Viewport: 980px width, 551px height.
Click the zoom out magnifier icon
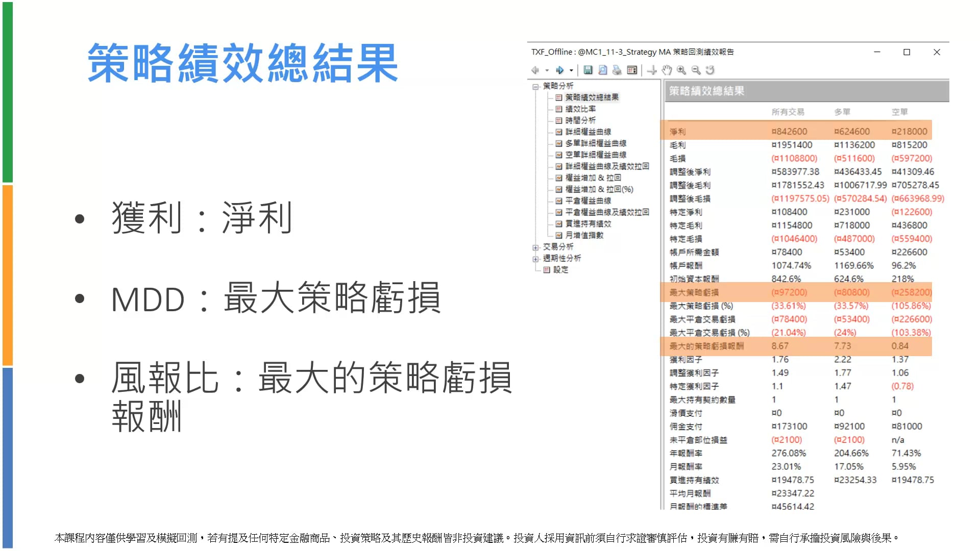tap(696, 70)
